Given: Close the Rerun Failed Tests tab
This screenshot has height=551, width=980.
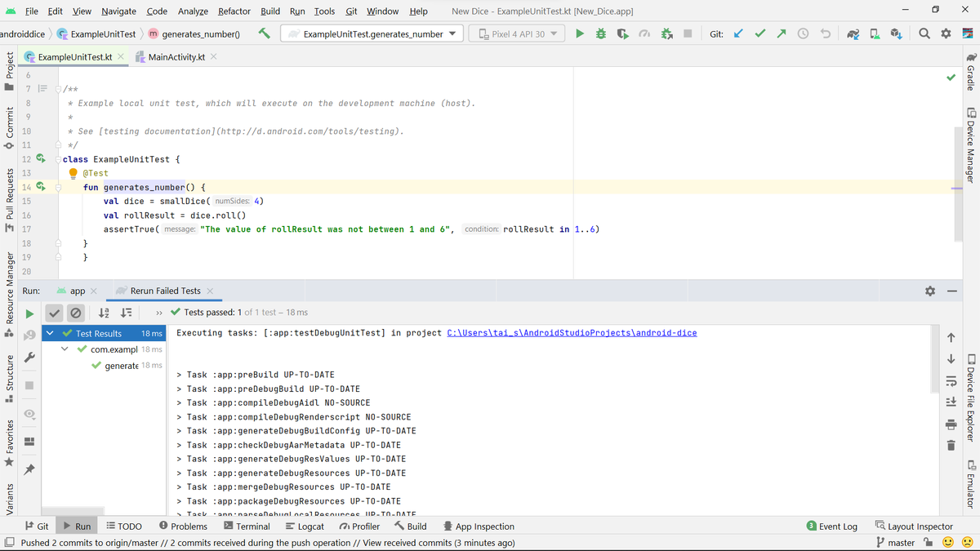Looking at the screenshot, I should tap(210, 291).
